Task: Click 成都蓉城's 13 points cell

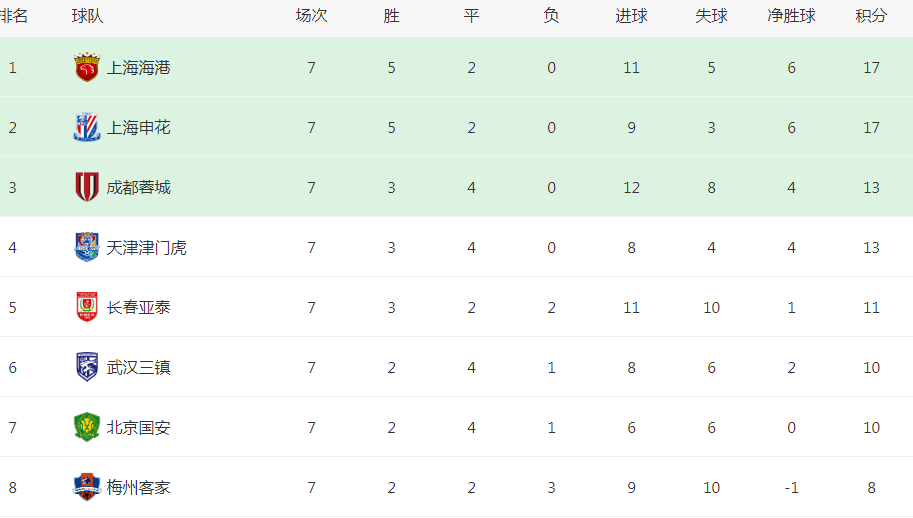Action: click(x=871, y=187)
